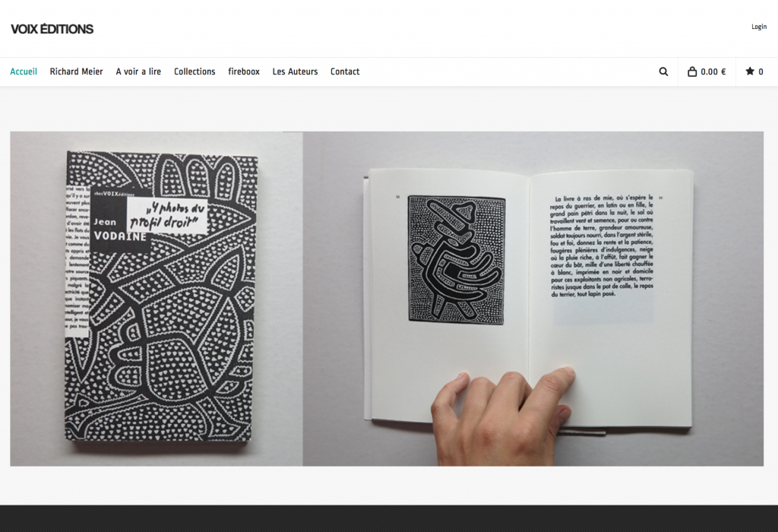View the 0.00 € cart total
The height and width of the screenshot is (532, 778).
tap(713, 71)
